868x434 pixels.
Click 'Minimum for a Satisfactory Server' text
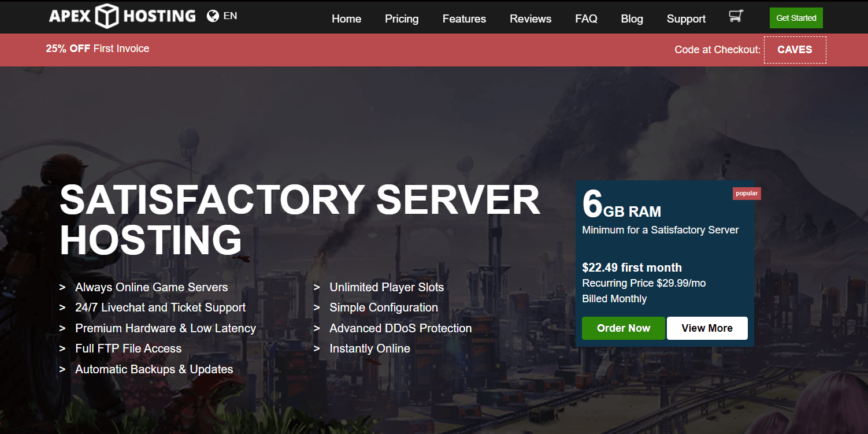pyautogui.click(x=661, y=229)
